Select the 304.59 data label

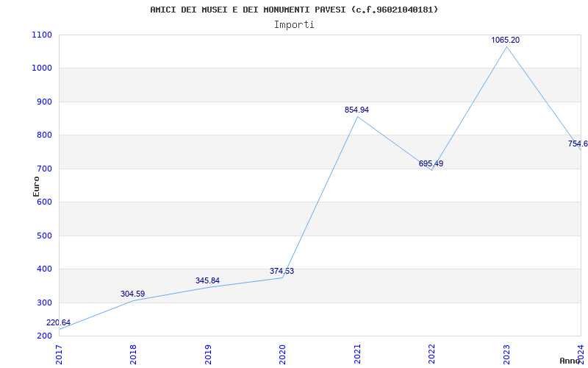tap(132, 294)
